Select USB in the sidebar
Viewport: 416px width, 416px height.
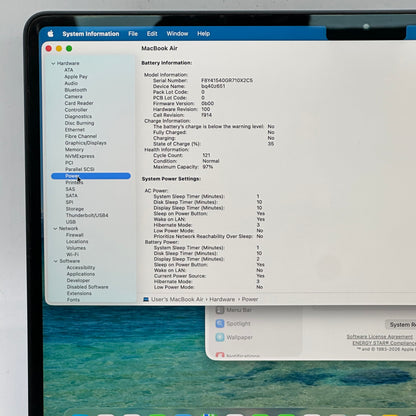coord(71,222)
